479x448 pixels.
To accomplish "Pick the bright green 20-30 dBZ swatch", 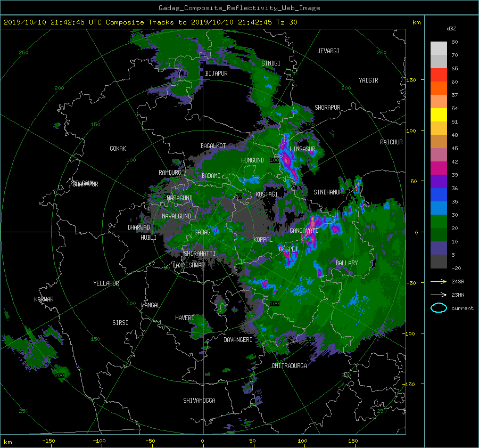I will click(439, 222).
